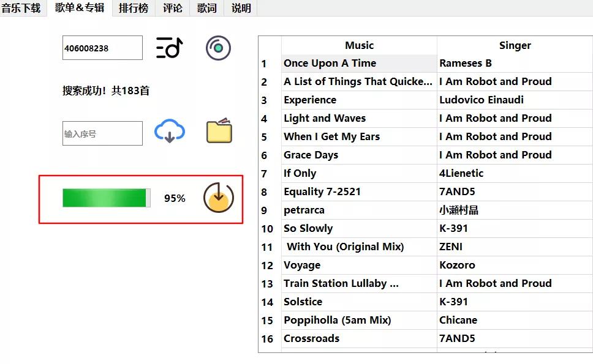The width and height of the screenshot is (593, 364).
Task: Download selected song with the cloud icon
Action: click(170, 131)
